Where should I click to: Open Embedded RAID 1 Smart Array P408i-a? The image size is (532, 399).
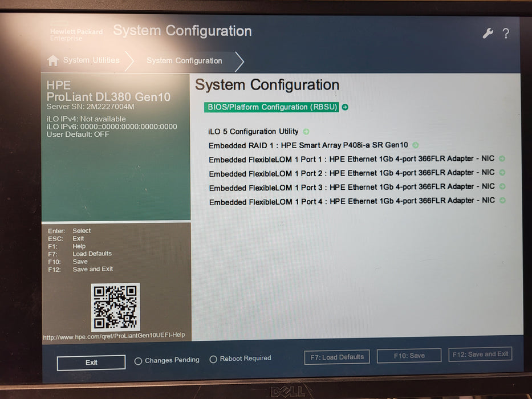pyautogui.click(x=308, y=145)
